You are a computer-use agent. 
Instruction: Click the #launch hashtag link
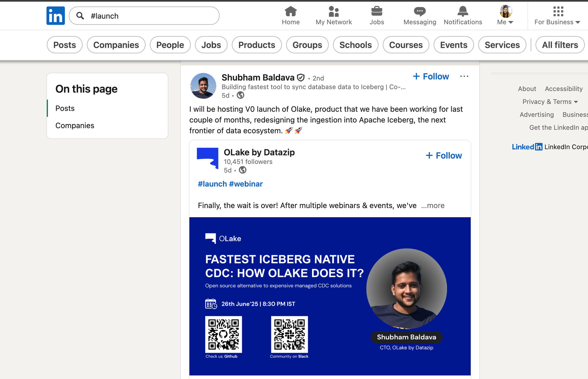click(212, 184)
